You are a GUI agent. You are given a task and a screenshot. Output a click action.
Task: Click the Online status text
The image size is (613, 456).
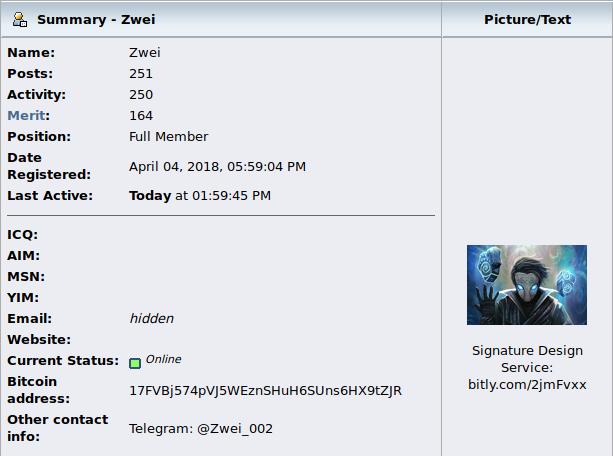pos(163,359)
